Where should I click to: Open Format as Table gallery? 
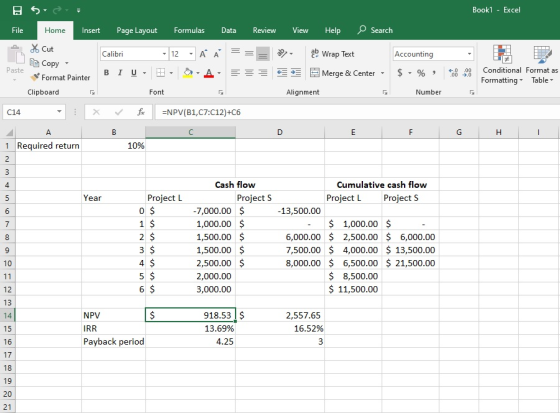[542, 64]
